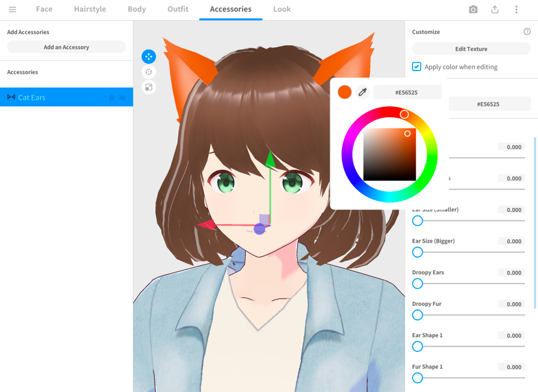The height and width of the screenshot is (392, 538).
Task: Hide Cat Ears with visibility icon
Action: [x=123, y=97]
